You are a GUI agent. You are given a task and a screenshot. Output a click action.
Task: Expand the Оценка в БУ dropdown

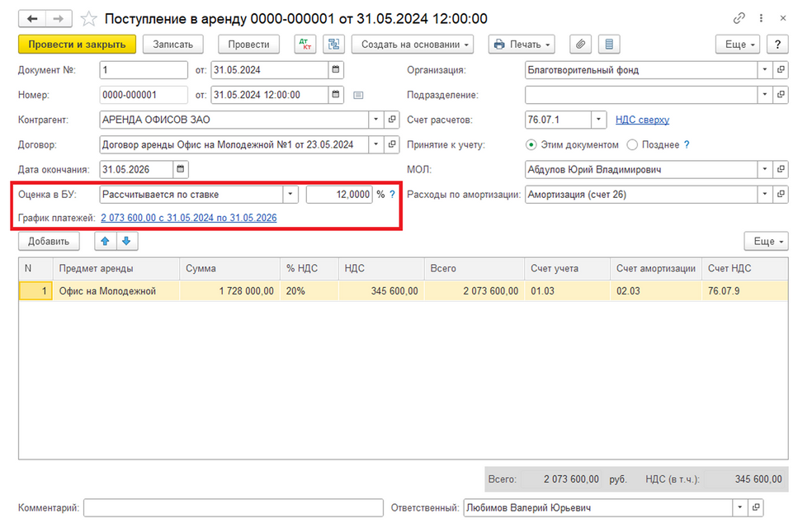(x=290, y=195)
